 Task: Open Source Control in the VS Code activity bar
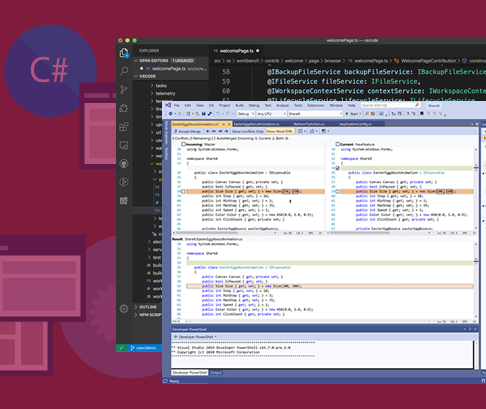(x=124, y=89)
